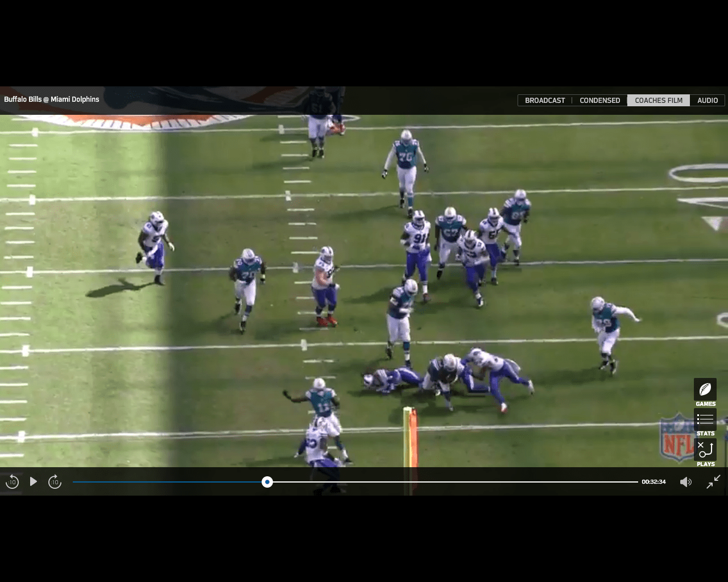Open the STATS panel icon
The image size is (728, 582).
pos(705,419)
